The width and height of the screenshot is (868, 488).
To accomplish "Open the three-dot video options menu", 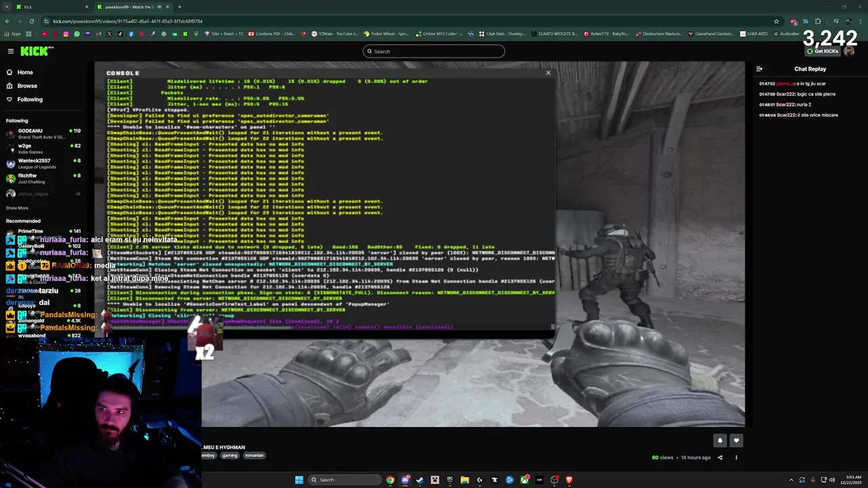I will click(x=736, y=457).
